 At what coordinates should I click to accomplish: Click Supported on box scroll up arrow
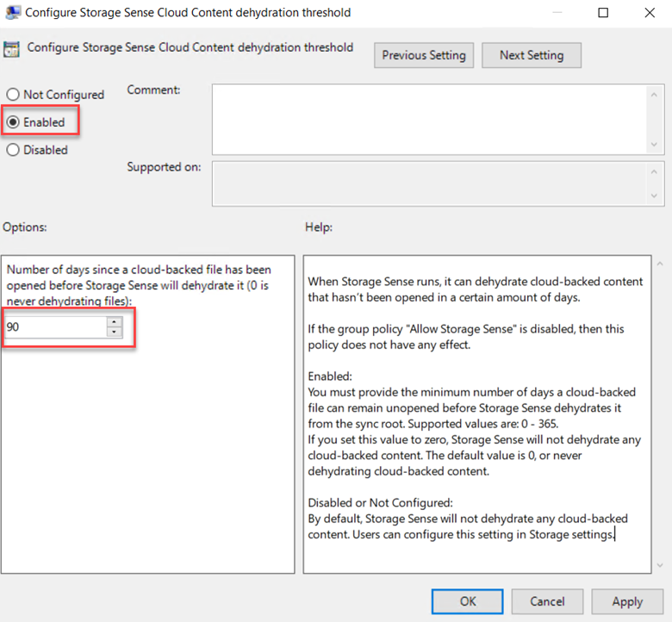[654, 172]
